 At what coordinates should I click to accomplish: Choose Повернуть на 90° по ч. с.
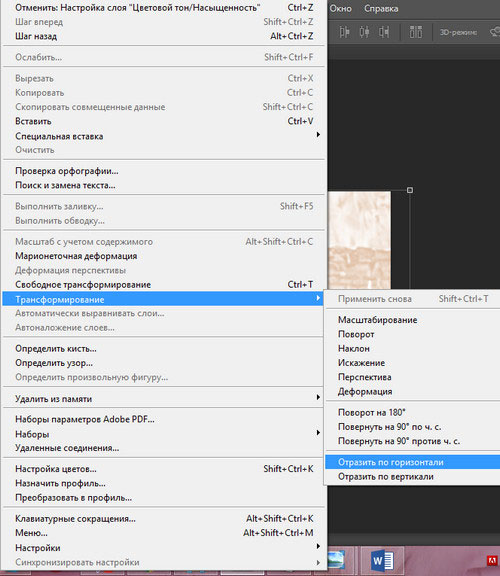click(x=413, y=427)
